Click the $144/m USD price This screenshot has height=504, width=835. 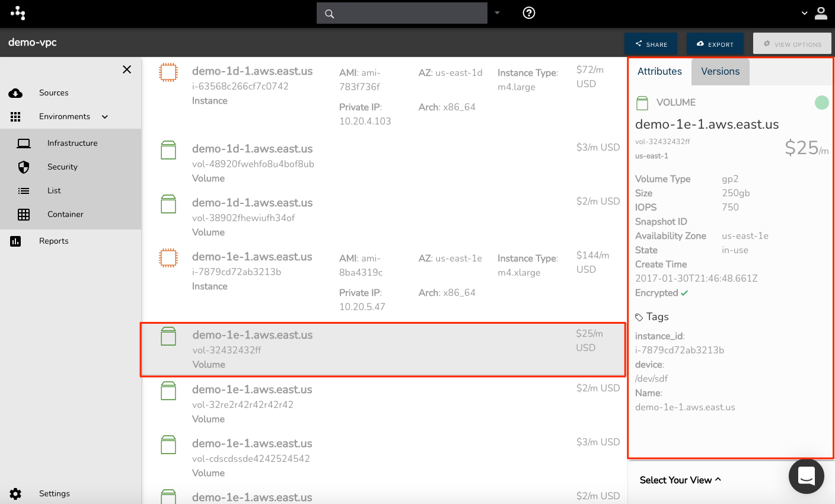tap(592, 262)
